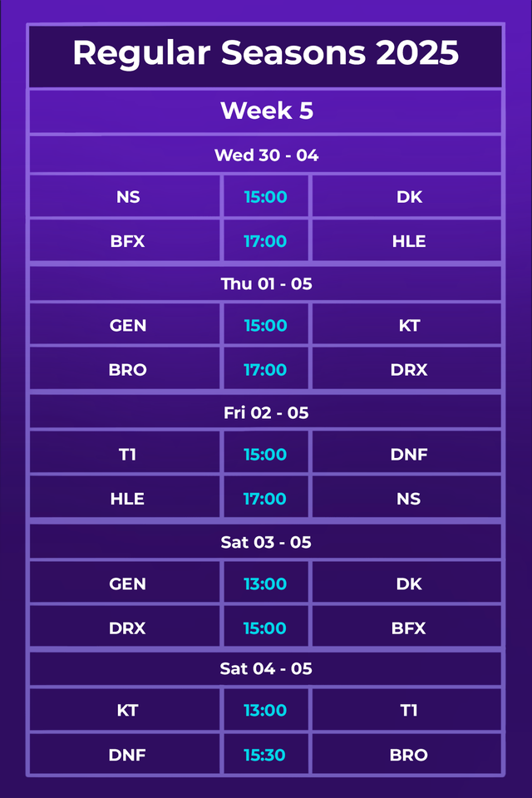Click the 13:00 time between KT and T1
The height and width of the screenshot is (798, 532).
point(265,711)
